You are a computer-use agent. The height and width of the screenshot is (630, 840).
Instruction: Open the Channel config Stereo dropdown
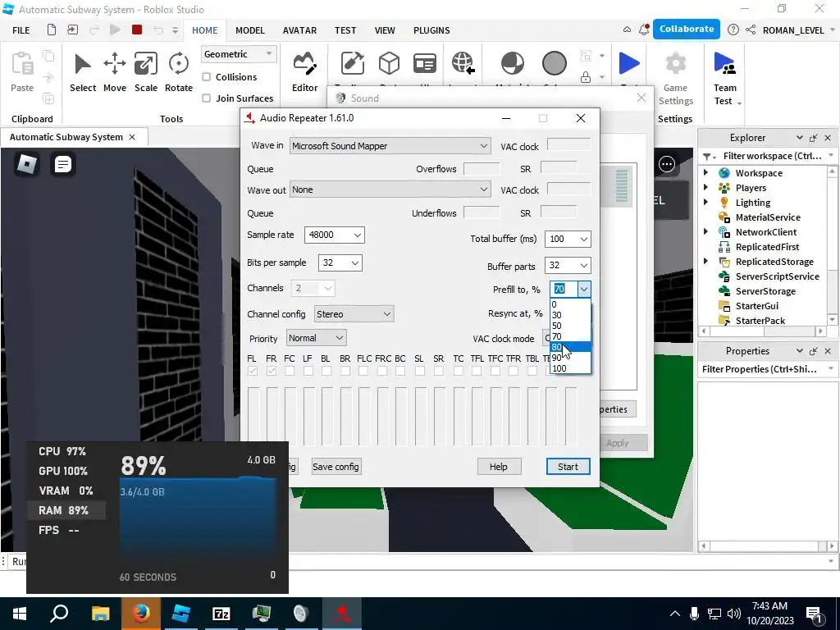tap(354, 314)
